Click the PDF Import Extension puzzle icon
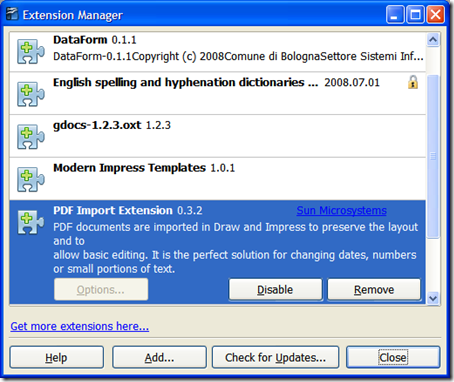The height and width of the screenshot is (382, 454). tap(31, 222)
